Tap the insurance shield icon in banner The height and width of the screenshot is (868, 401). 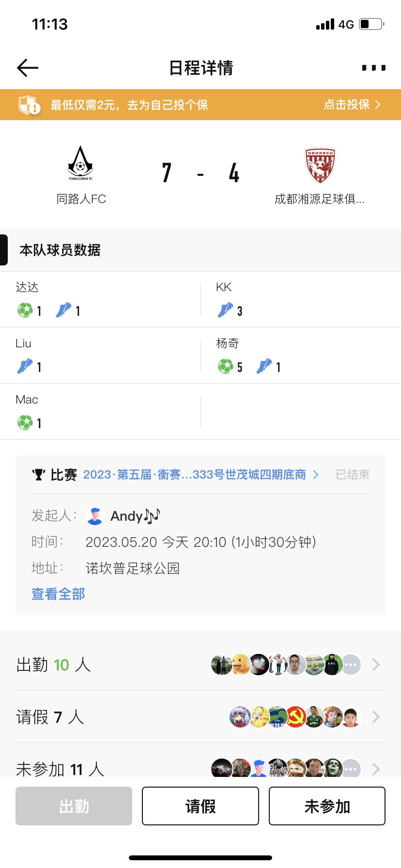(x=29, y=105)
